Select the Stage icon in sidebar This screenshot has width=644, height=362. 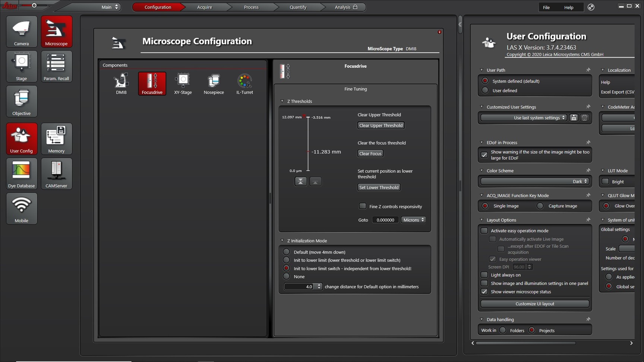(x=21, y=66)
